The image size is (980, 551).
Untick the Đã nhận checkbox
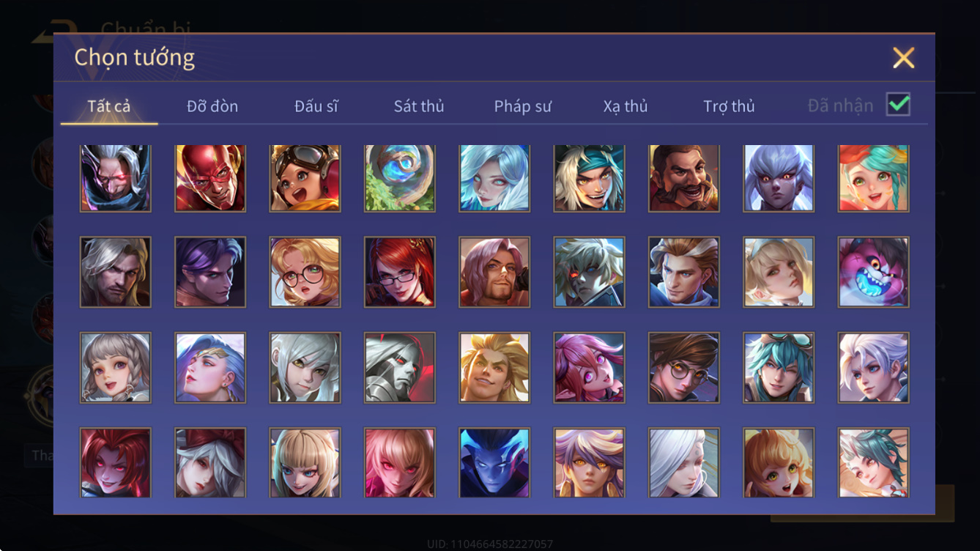coord(898,105)
